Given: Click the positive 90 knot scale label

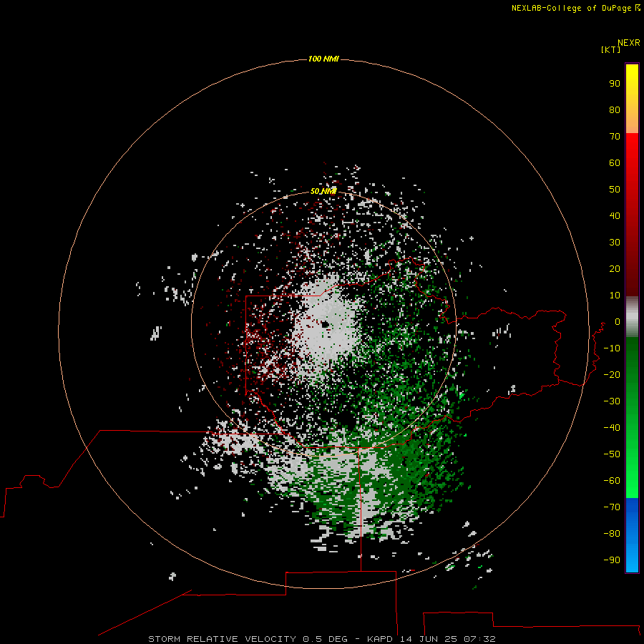Looking at the screenshot, I should coord(615,84).
